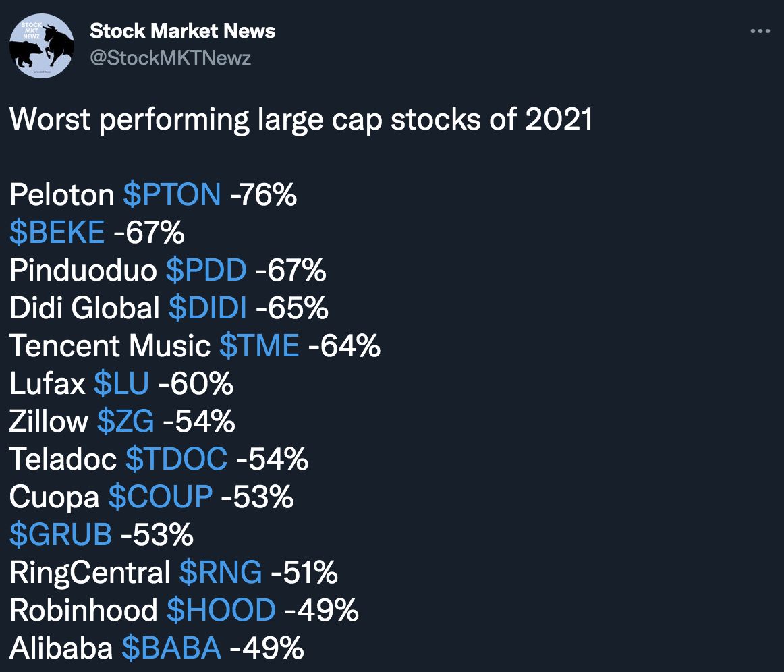The image size is (784, 672).
Task: Open the $LU cashtag link
Action: [121, 384]
